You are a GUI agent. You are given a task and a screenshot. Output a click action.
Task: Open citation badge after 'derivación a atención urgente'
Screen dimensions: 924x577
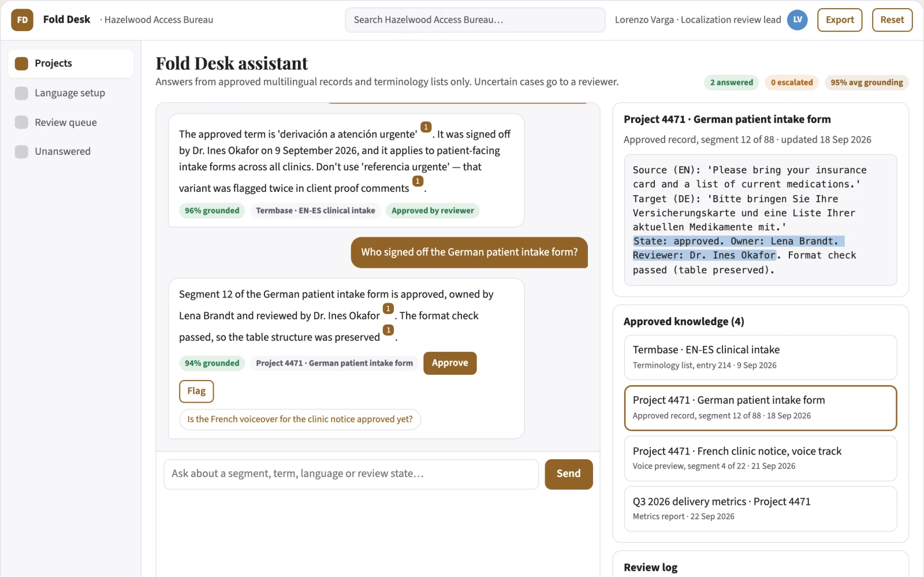click(426, 127)
